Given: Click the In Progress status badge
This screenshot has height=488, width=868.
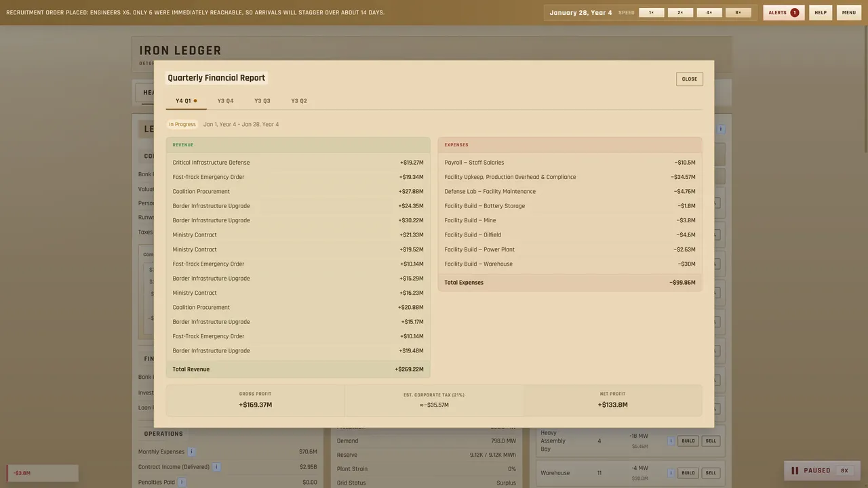Looking at the screenshot, I should click(182, 125).
